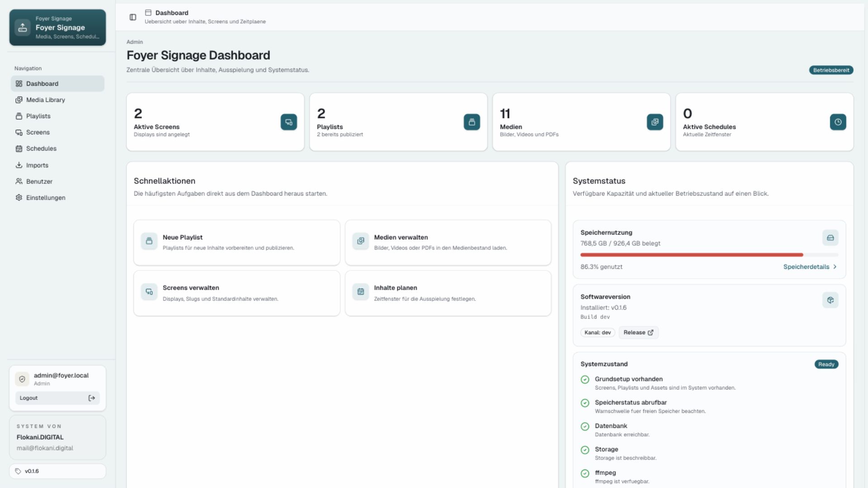This screenshot has width=868, height=488.
Task: Open the Speicherdetails link
Action: click(x=810, y=267)
